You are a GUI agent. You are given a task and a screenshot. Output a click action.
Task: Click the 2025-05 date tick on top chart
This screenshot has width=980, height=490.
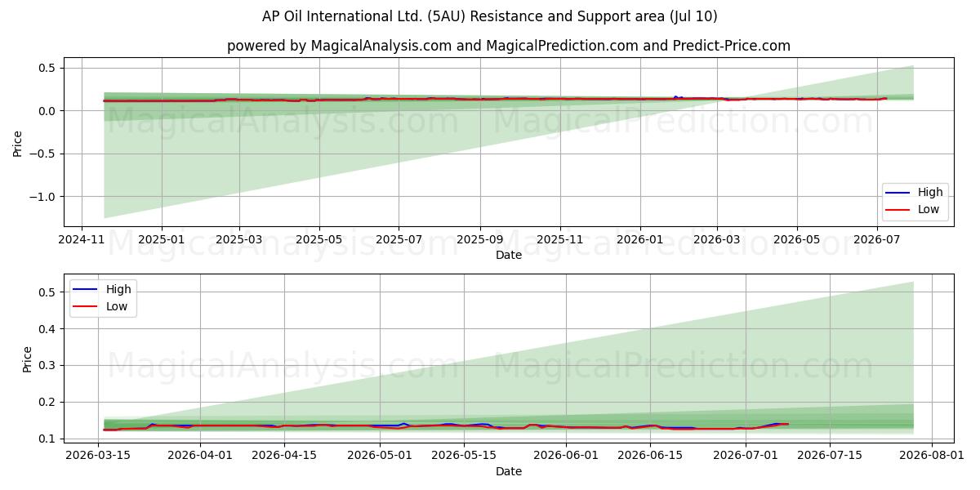point(318,239)
